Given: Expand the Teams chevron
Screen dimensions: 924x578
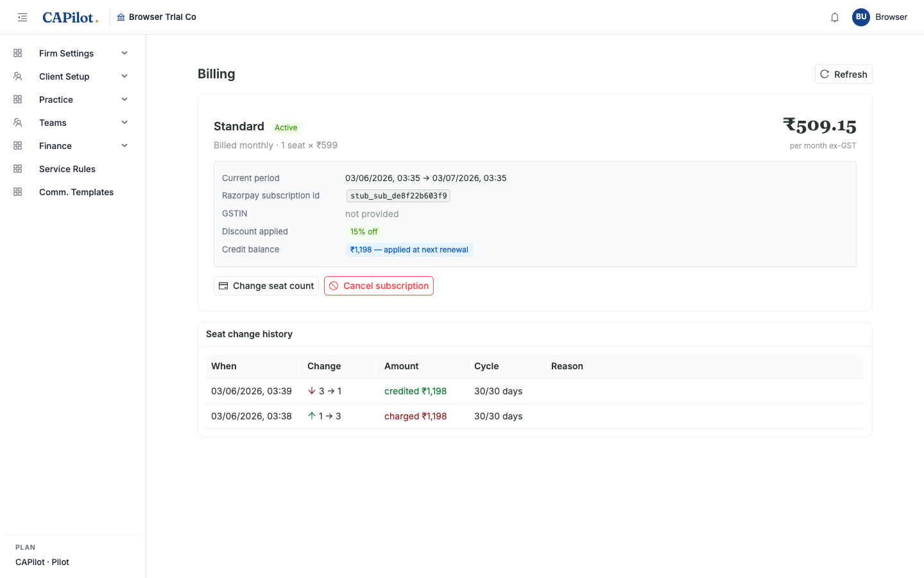Looking at the screenshot, I should coord(124,123).
